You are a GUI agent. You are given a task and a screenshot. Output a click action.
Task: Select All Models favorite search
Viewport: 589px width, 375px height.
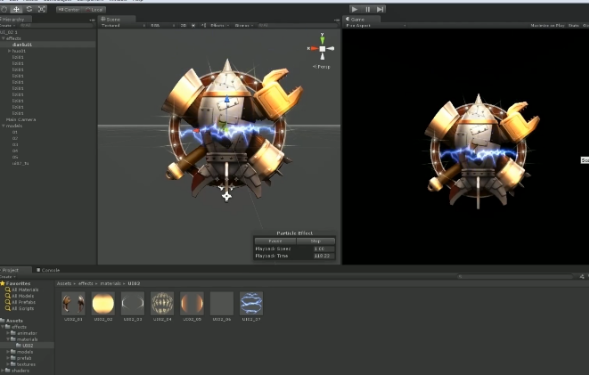pyautogui.click(x=21, y=296)
